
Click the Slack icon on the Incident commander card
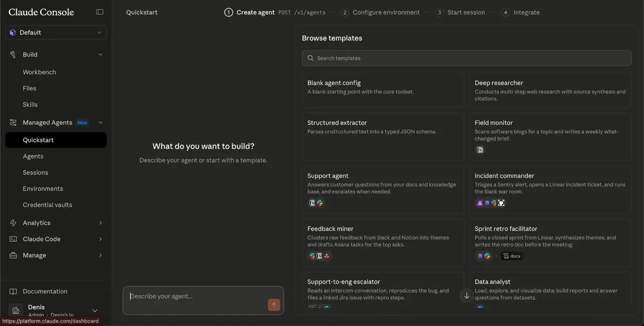494,203
